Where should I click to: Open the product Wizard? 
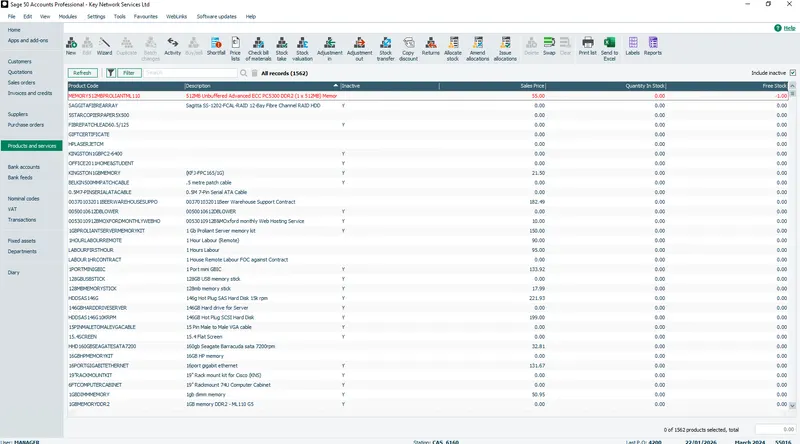point(104,46)
